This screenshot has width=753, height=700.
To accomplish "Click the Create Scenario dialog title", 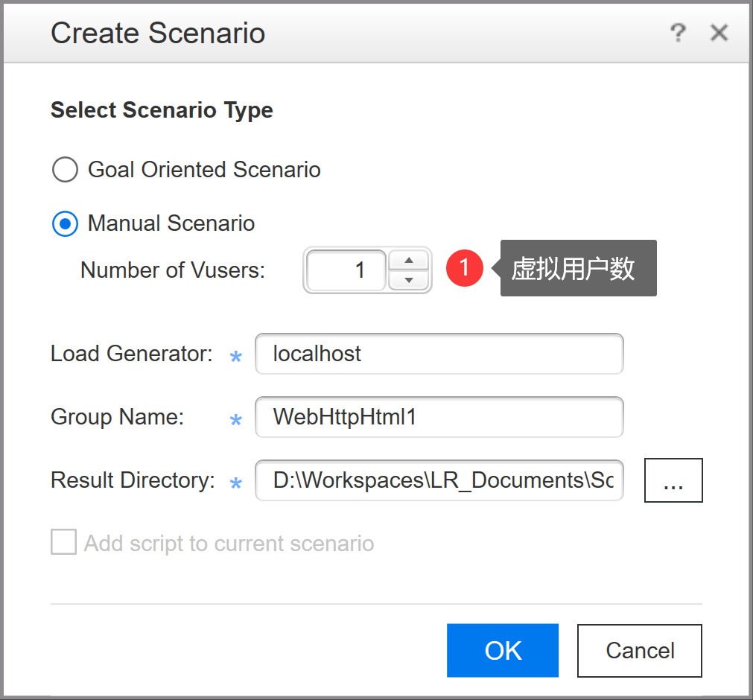I will click(x=157, y=33).
